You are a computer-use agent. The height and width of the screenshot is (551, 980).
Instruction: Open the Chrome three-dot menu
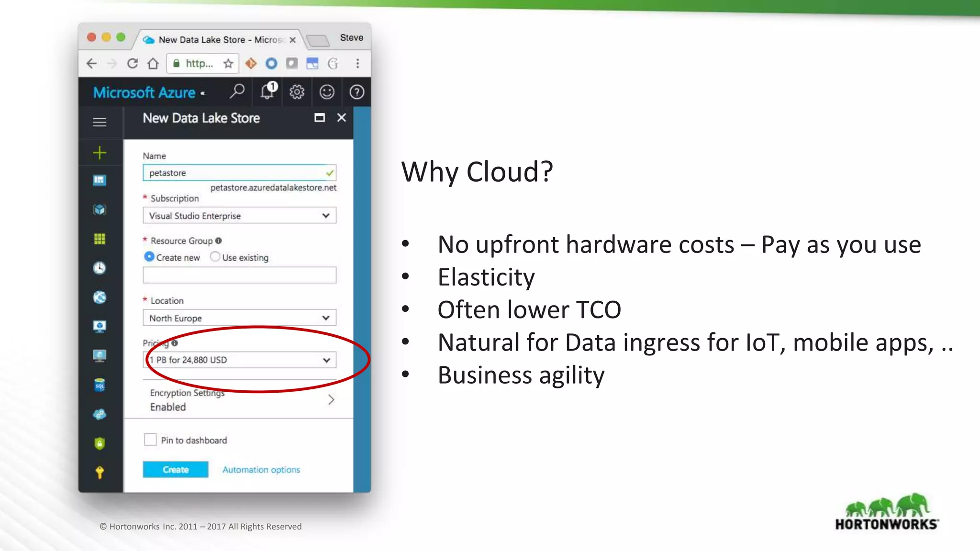coord(357,63)
